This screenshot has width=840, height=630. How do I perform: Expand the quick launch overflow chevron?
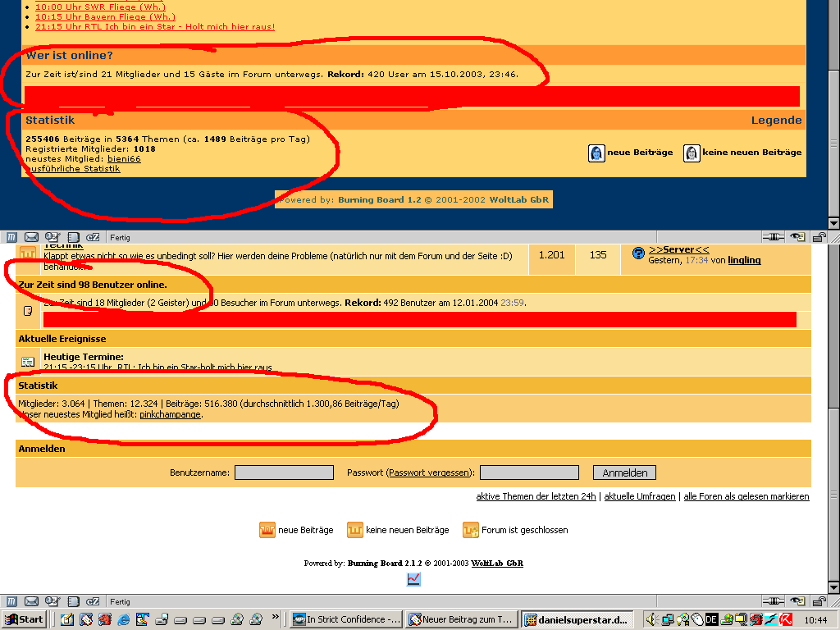click(x=276, y=617)
